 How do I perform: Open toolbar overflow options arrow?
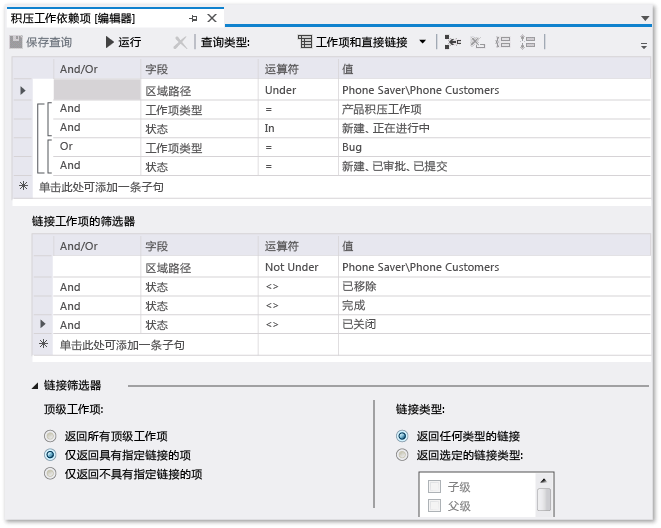tap(644, 46)
